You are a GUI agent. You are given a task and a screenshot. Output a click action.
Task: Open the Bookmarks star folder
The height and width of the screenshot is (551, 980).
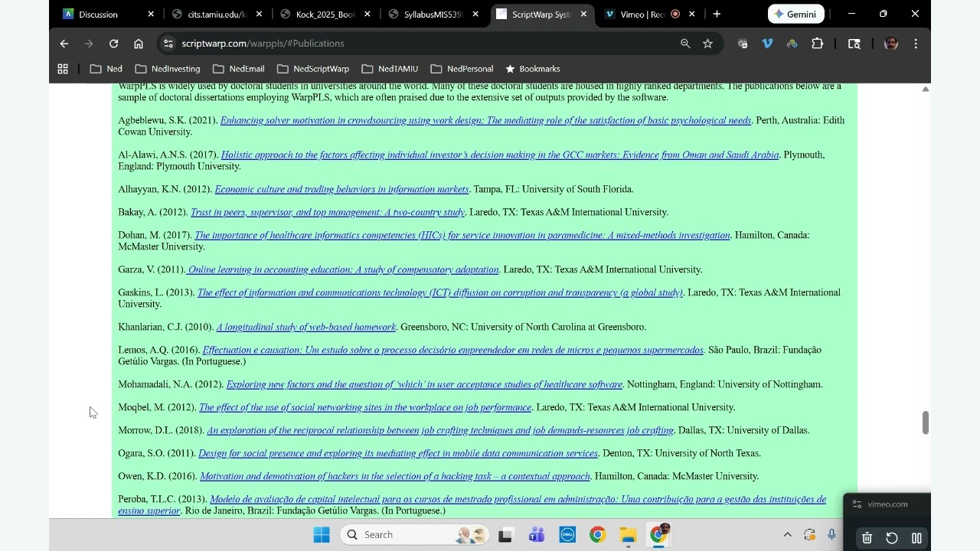(x=533, y=69)
